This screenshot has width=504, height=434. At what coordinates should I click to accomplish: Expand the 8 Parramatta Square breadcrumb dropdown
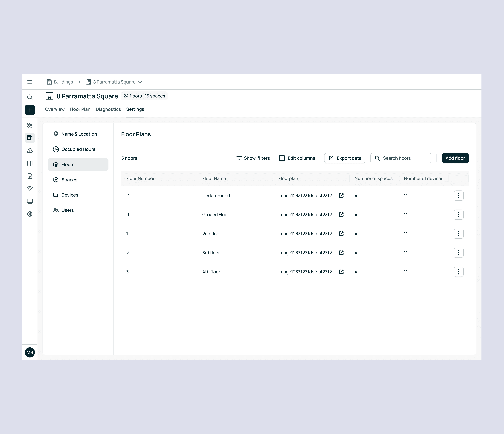coord(140,82)
